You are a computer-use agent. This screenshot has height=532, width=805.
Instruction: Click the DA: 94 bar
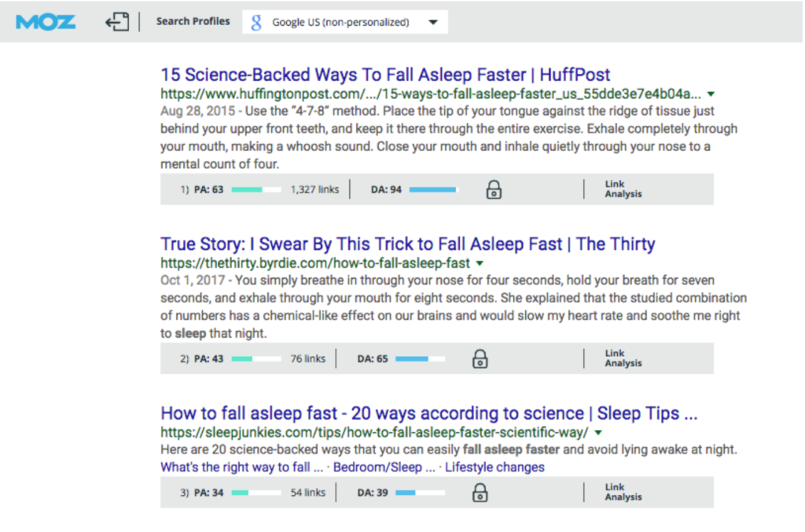click(434, 190)
